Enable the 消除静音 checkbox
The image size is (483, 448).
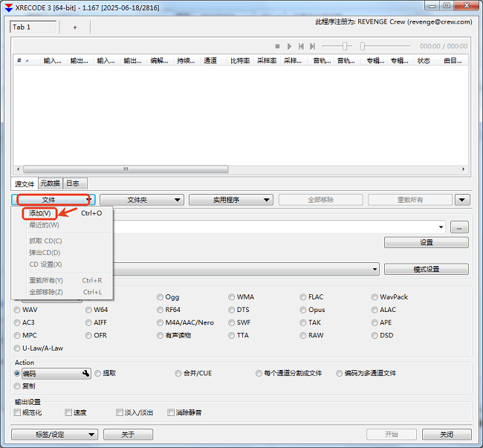click(x=184, y=412)
